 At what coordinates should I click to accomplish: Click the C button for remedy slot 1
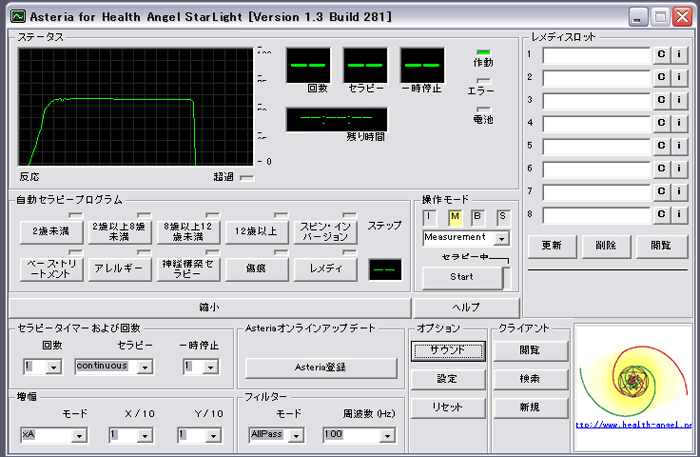click(x=661, y=55)
